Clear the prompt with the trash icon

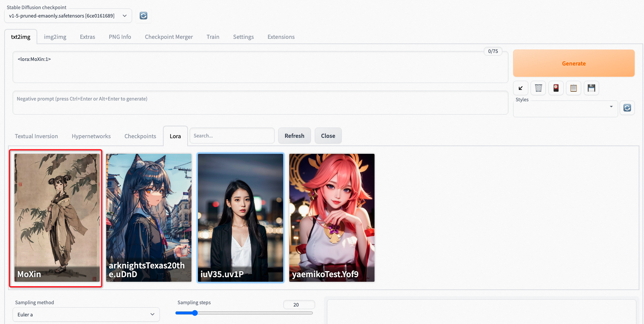(x=538, y=88)
